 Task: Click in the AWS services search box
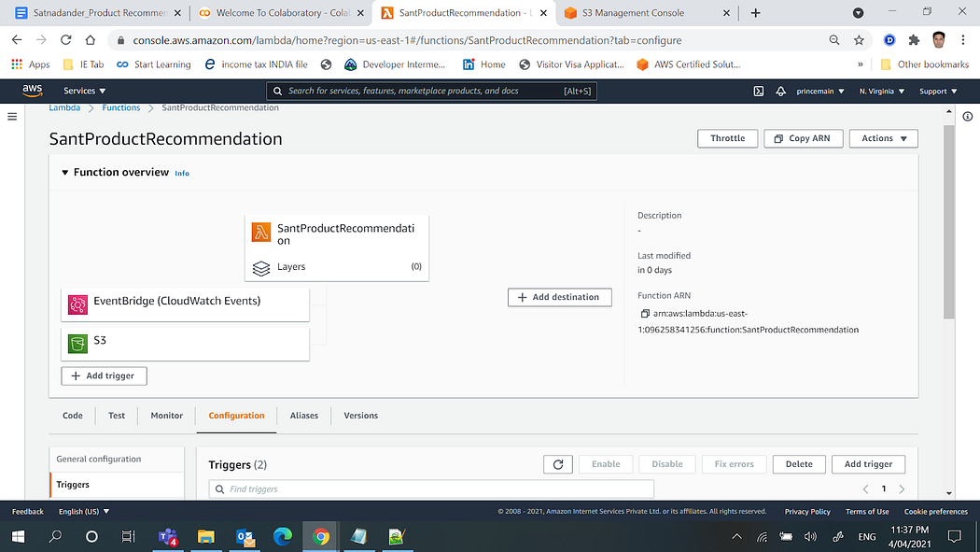431,92
